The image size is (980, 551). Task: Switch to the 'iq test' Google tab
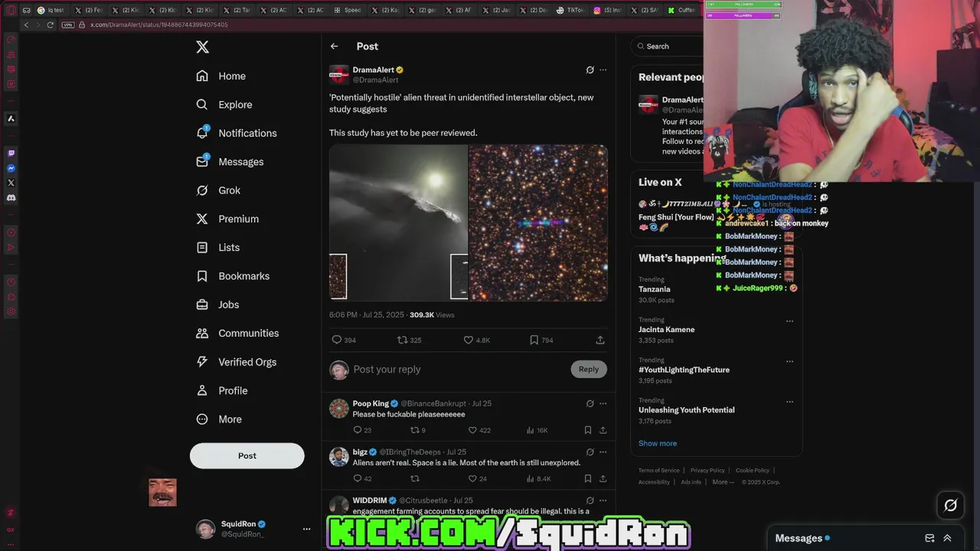53,10
